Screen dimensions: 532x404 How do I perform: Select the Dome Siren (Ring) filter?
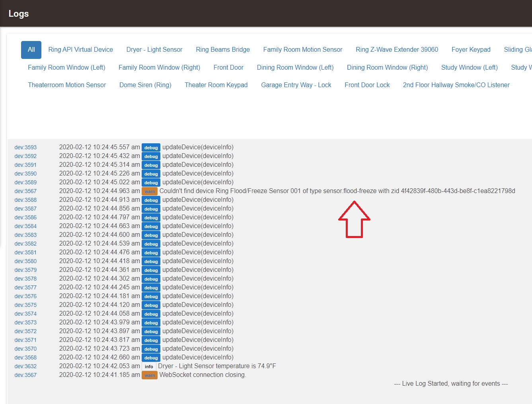tap(145, 85)
